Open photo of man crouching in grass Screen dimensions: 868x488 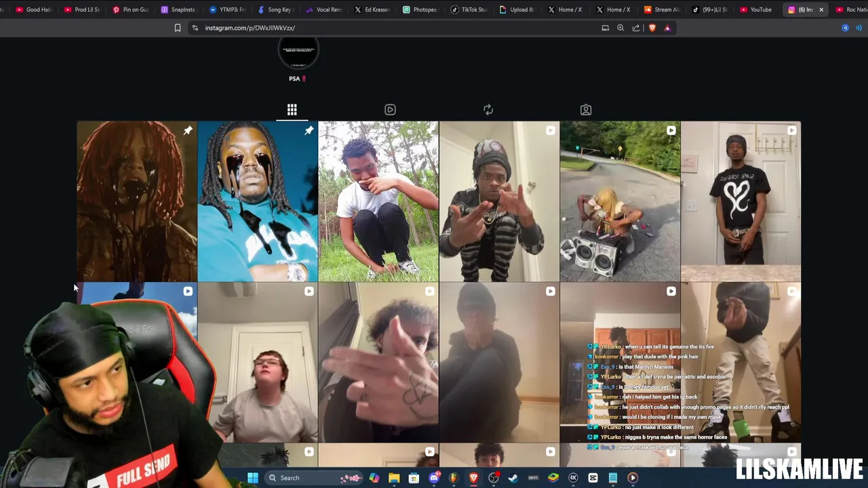[x=378, y=201]
